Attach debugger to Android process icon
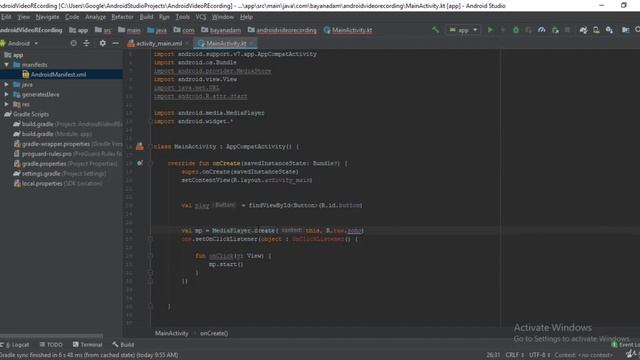640x360 pixels. 555,30
